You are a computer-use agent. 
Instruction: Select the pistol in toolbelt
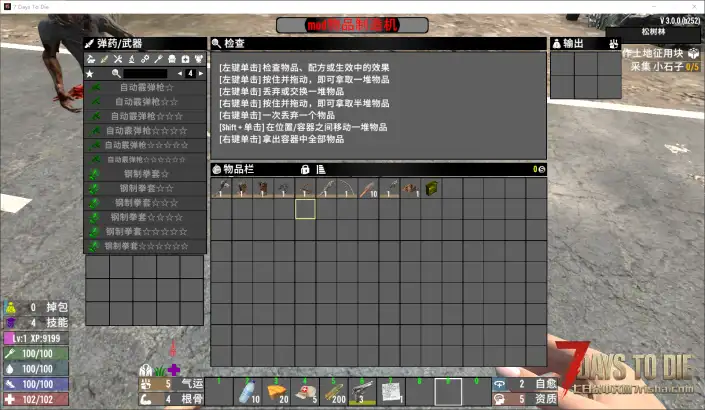362,392
